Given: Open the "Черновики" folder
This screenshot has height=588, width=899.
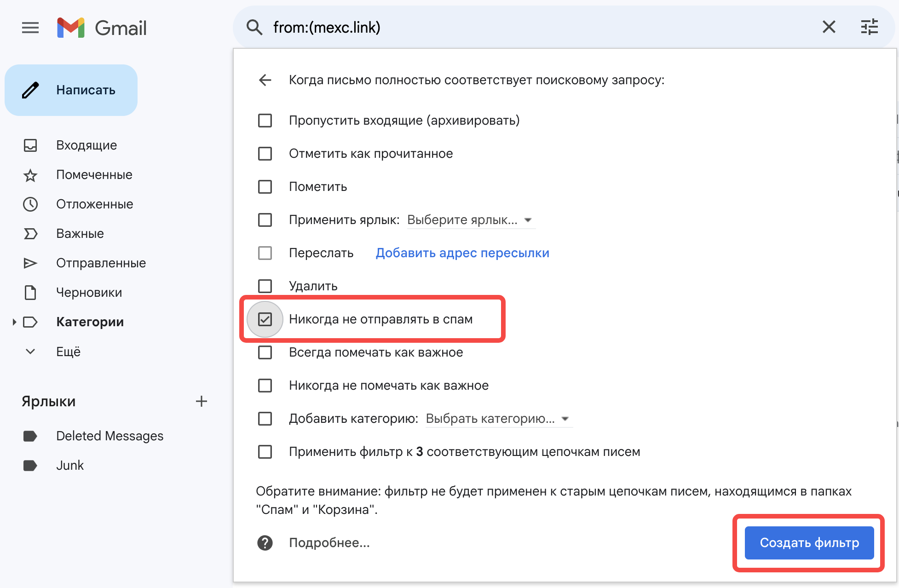Looking at the screenshot, I should (x=89, y=293).
